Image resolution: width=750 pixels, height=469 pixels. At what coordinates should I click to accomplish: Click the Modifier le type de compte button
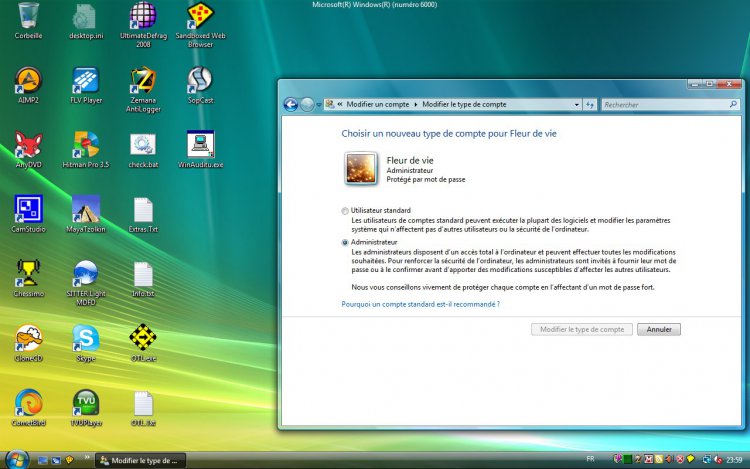[582, 329]
